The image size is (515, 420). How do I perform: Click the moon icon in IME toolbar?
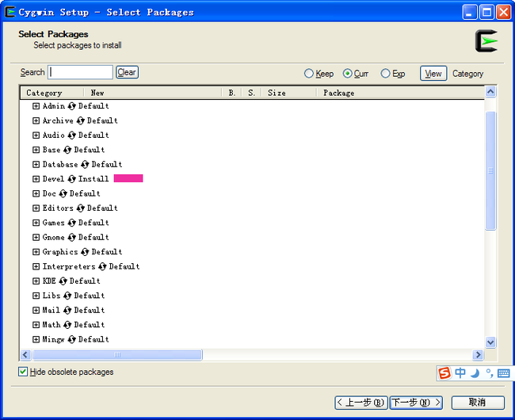[475, 373]
